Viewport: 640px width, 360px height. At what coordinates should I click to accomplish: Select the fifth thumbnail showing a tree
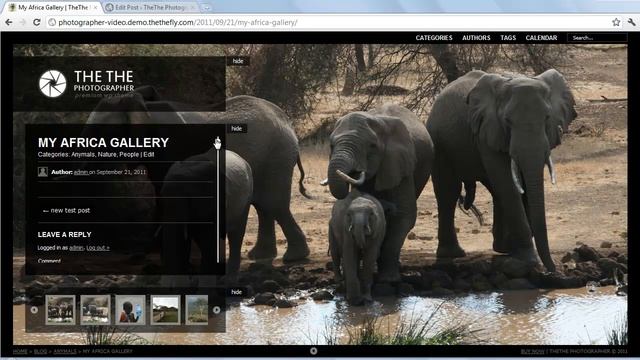point(197,310)
